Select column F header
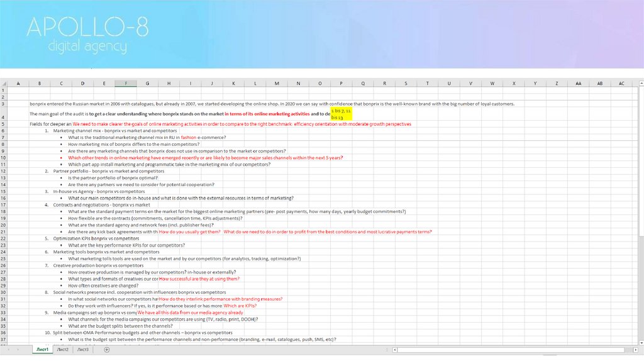 click(126, 84)
